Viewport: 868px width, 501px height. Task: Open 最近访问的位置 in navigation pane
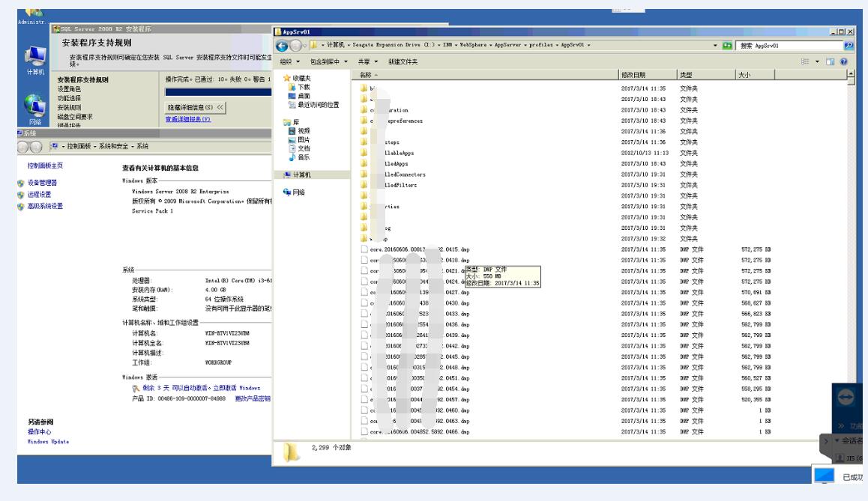tap(314, 105)
